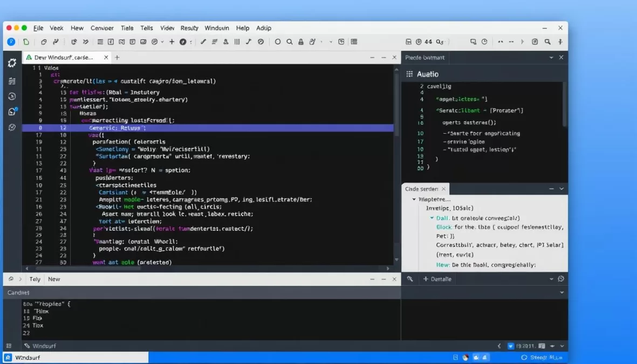The height and width of the screenshot is (364, 637).
Task: Collapse the Piece bntmart panel with its chevron
Action: 551,57
